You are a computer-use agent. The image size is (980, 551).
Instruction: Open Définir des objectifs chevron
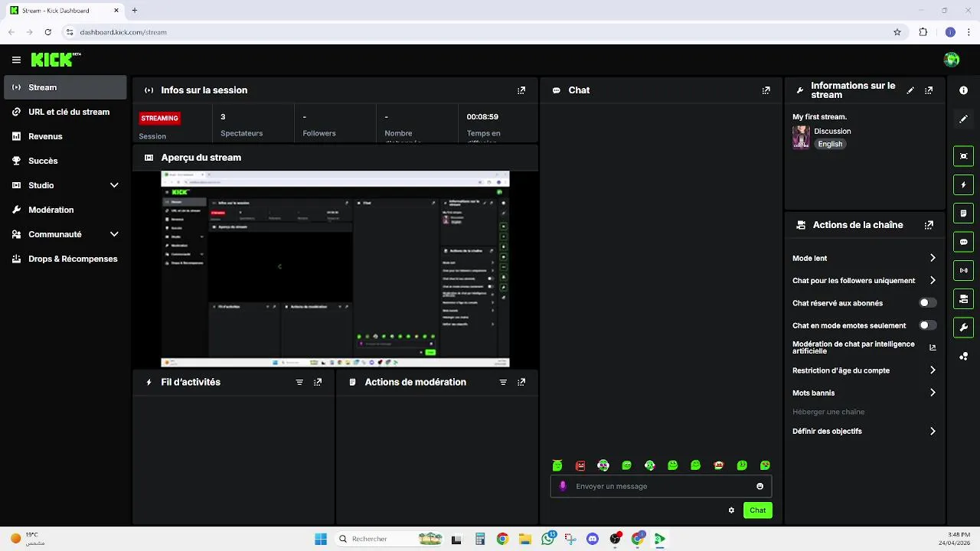(x=933, y=431)
